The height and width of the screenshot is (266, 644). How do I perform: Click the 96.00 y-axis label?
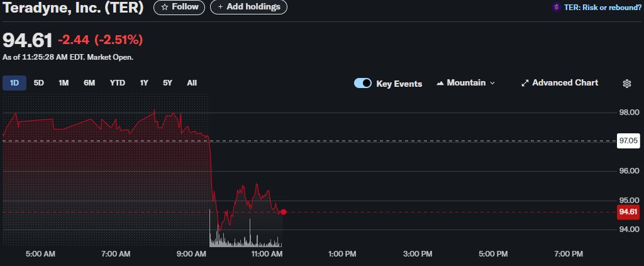[x=629, y=171]
